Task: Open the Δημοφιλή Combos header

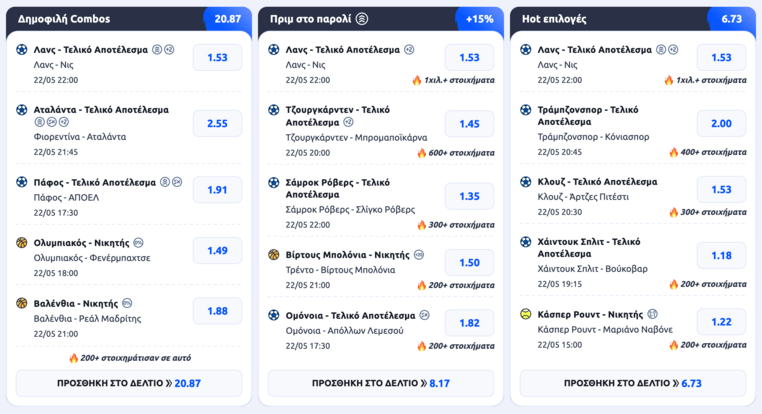Action: (129, 19)
